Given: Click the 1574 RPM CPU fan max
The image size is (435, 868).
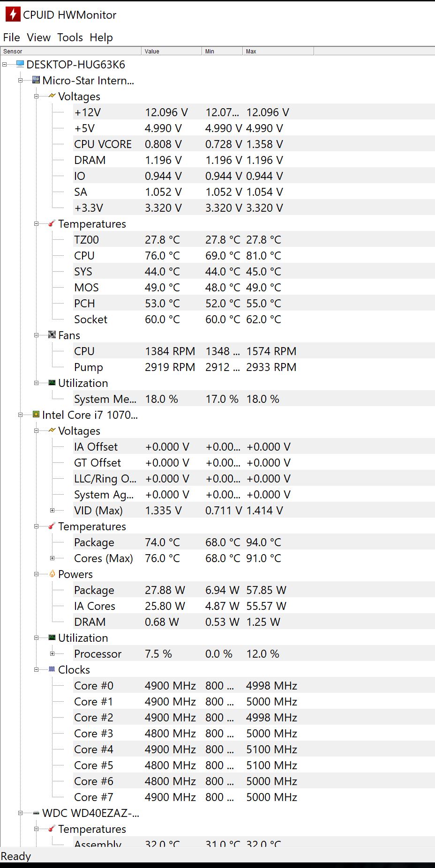Looking at the screenshot, I should pyautogui.click(x=271, y=351).
